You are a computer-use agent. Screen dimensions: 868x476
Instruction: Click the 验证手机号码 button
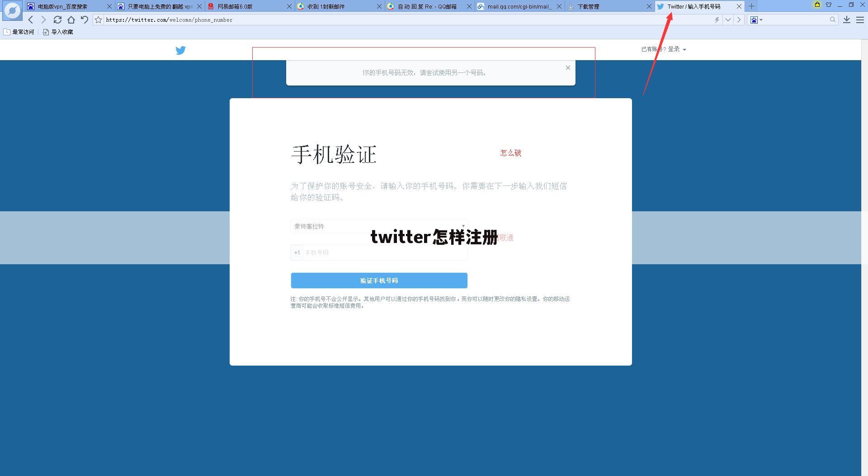[379, 281]
